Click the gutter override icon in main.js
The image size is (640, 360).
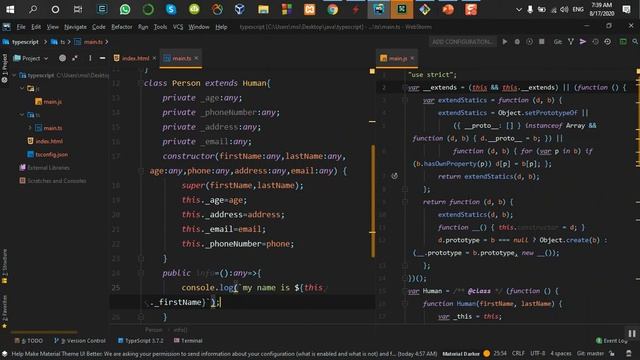[x=394, y=176]
